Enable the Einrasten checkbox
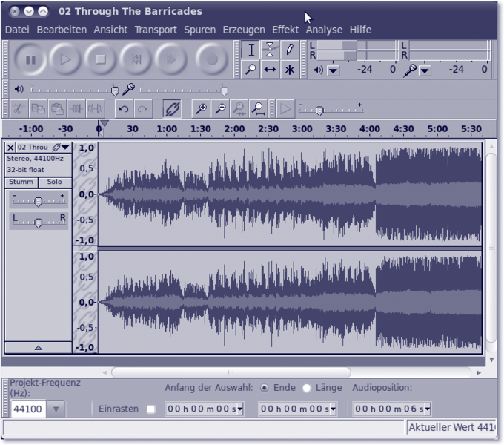Screen dimensions: 504x445 (x=151, y=409)
